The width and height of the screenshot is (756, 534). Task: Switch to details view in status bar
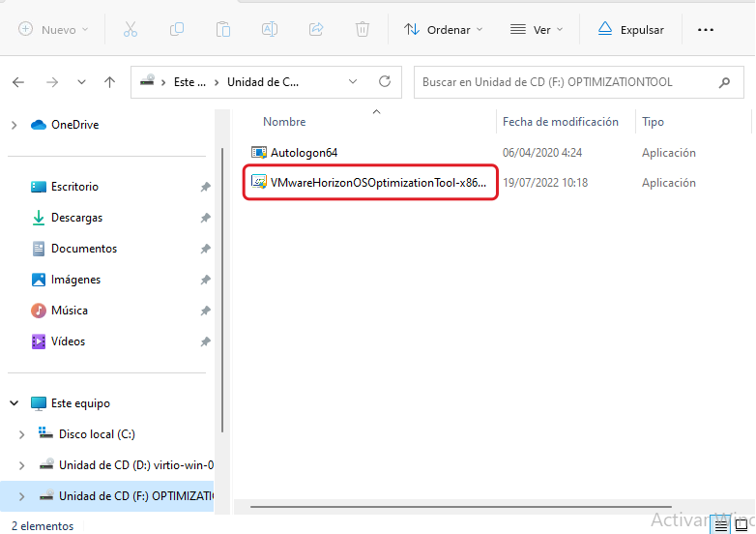point(721,525)
